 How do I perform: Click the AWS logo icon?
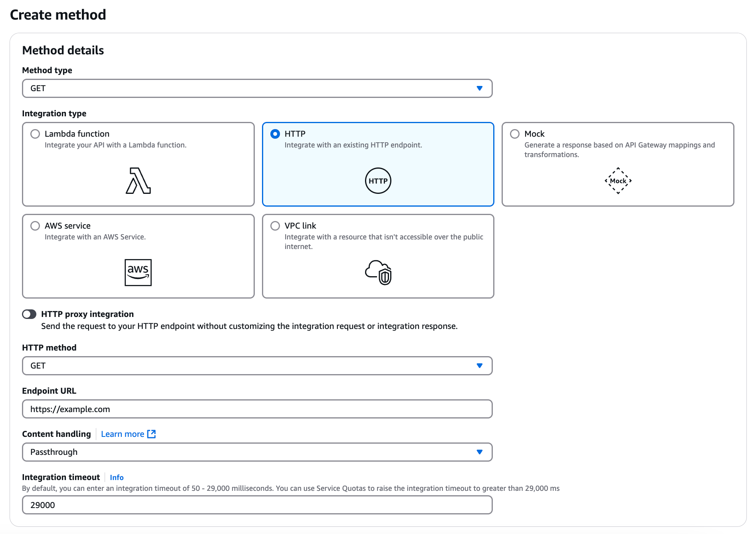138,273
